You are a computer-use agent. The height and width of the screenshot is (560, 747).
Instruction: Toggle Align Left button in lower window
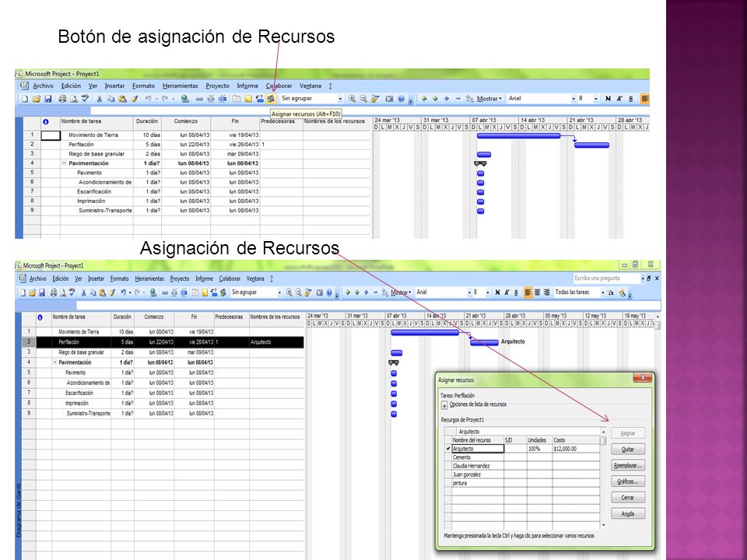click(x=528, y=292)
